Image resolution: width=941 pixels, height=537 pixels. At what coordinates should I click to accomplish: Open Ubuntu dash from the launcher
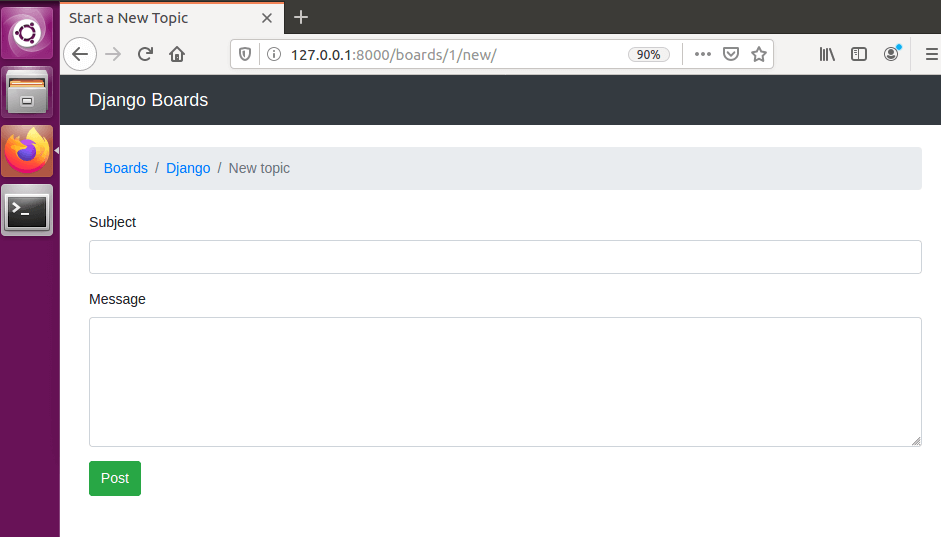(x=27, y=33)
